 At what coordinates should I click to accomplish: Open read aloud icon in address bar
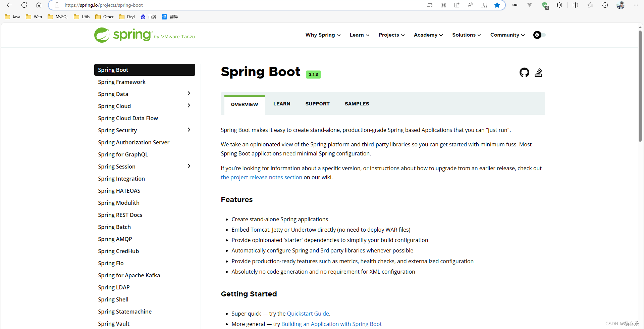tap(470, 5)
